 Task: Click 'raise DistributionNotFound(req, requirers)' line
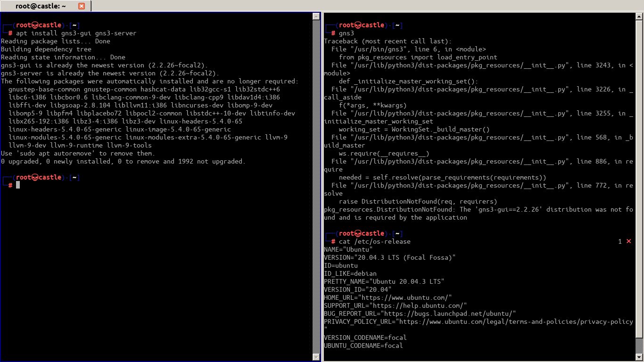[418, 201]
